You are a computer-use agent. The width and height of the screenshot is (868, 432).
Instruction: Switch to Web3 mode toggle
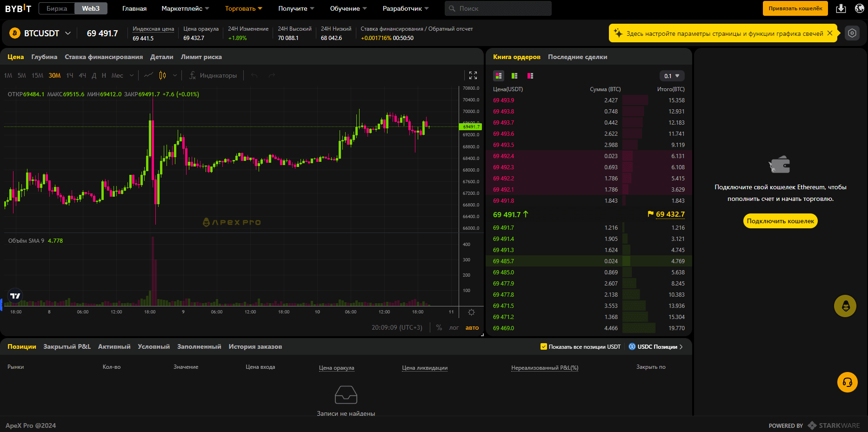(x=91, y=8)
